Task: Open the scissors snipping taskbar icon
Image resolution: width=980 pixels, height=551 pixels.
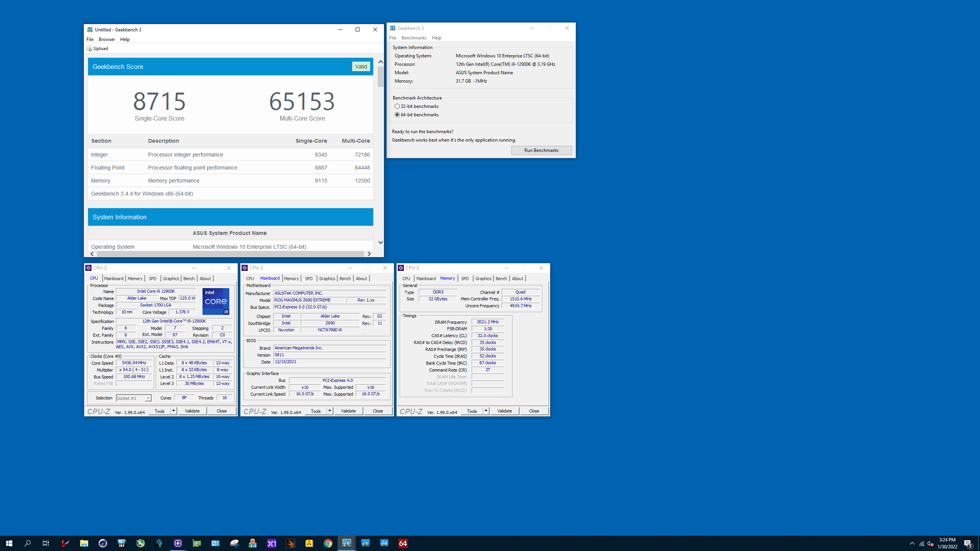Action: pos(234,543)
